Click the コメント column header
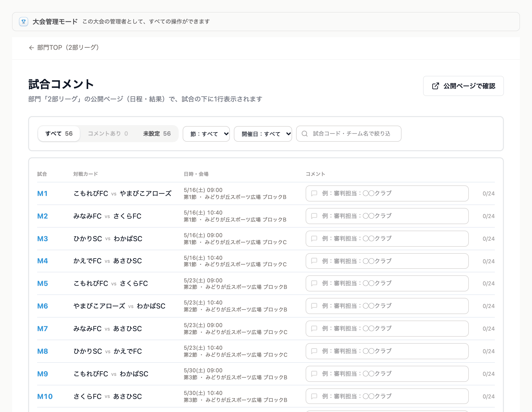The width and height of the screenshot is (532, 412). tap(315, 174)
